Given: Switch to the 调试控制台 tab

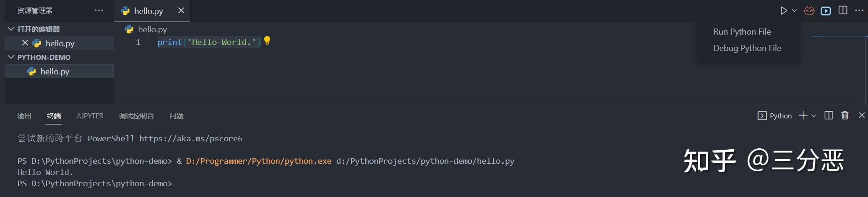Looking at the screenshot, I should 136,116.
